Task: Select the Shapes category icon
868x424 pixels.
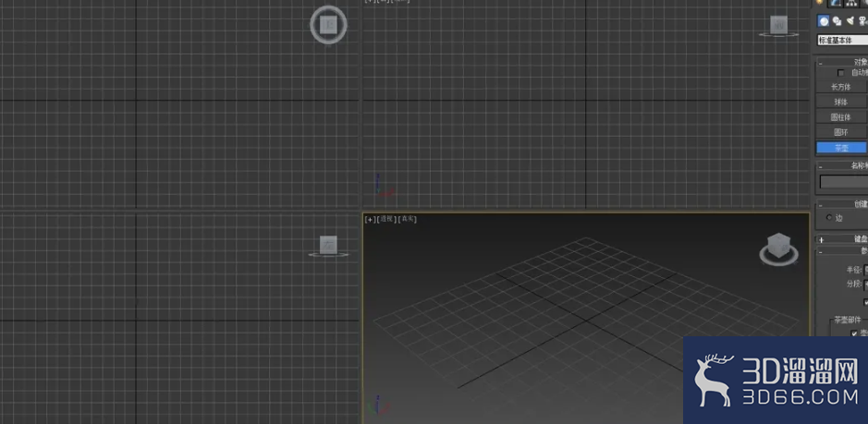Action: 837,21
